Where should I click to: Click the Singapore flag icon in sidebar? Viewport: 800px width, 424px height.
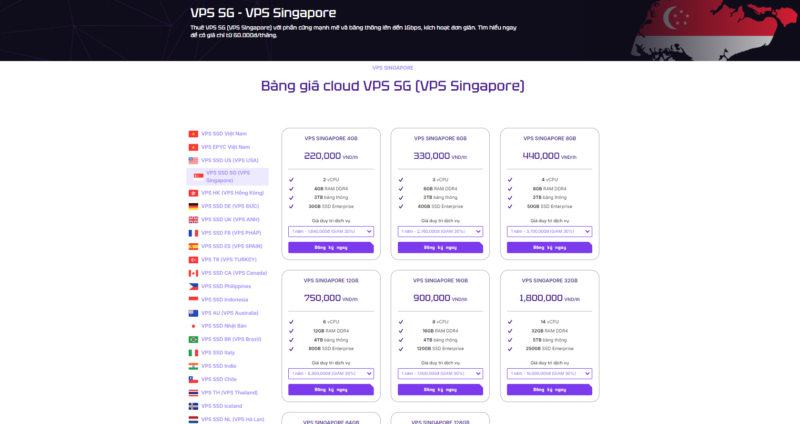(198, 177)
